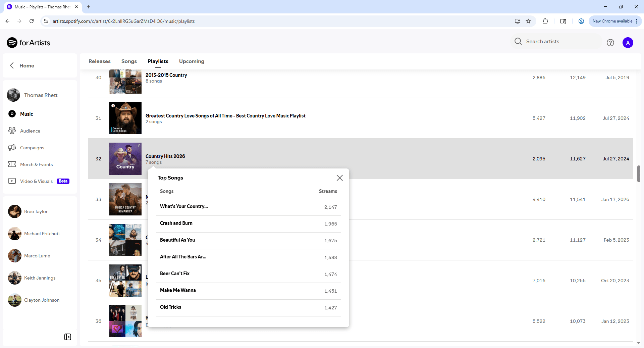Open the Audience section icon
This screenshot has width=644, height=348.
click(x=12, y=131)
